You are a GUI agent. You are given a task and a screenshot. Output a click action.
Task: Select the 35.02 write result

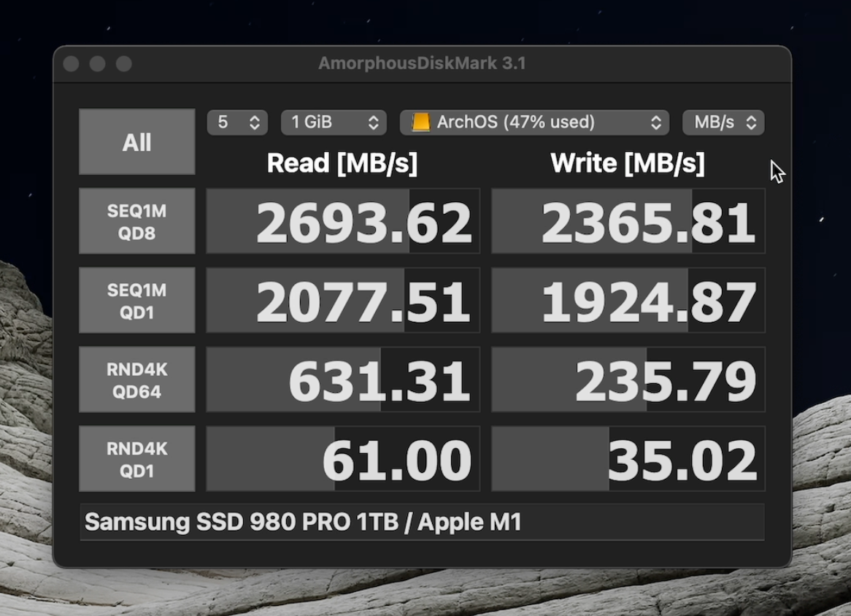(628, 458)
